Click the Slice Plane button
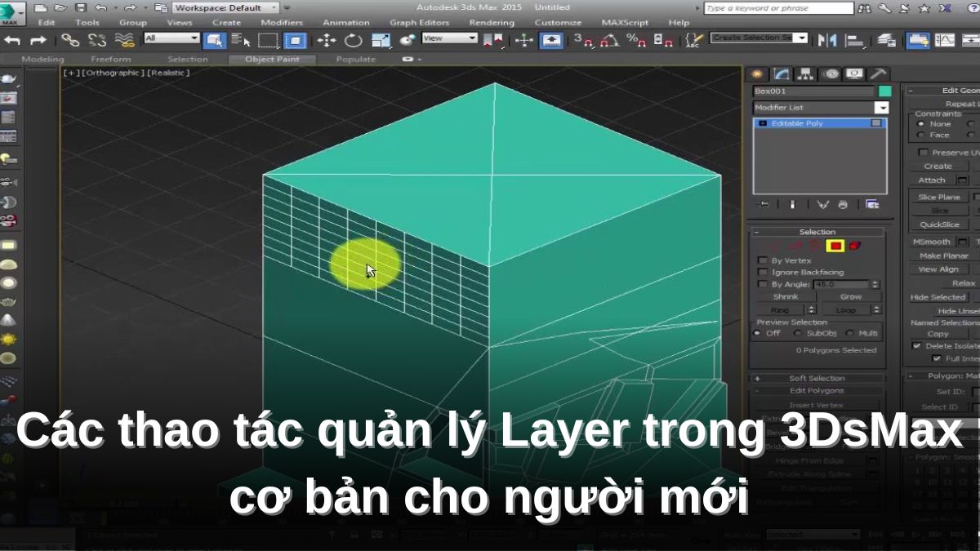Screen dimensions: 980x551 pos(938,198)
